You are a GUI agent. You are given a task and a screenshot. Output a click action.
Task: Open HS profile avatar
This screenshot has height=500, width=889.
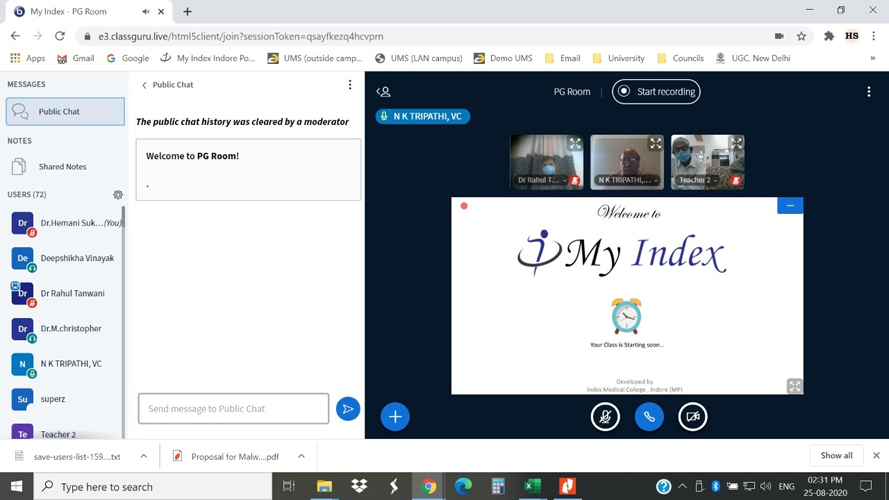852,36
